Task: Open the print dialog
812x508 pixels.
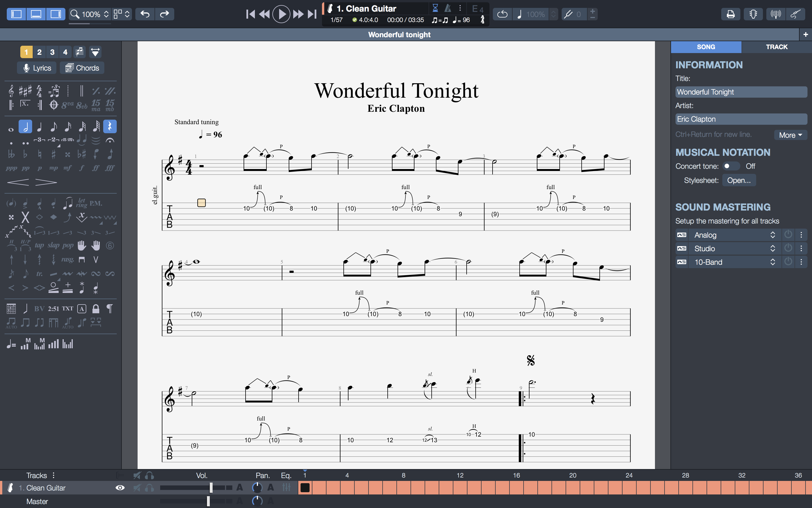Action: click(x=731, y=14)
